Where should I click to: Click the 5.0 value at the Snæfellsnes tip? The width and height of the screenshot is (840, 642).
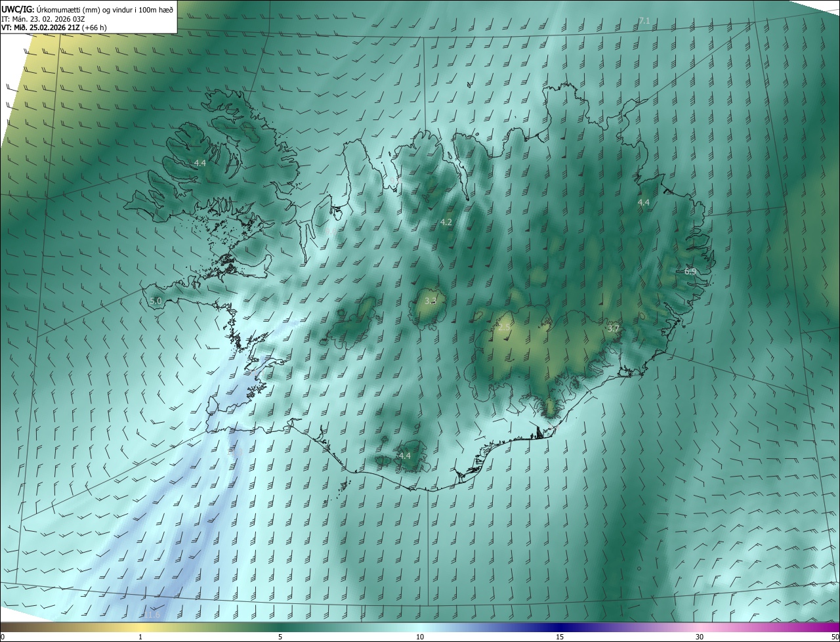click(x=156, y=301)
